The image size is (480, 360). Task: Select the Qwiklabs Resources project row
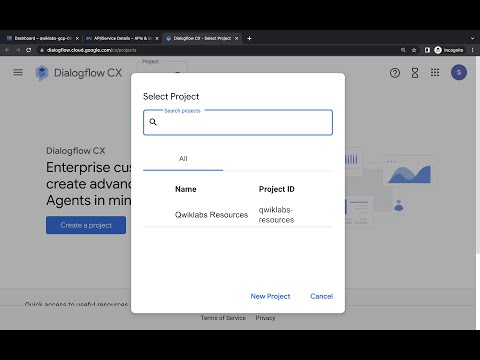coord(238,215)
